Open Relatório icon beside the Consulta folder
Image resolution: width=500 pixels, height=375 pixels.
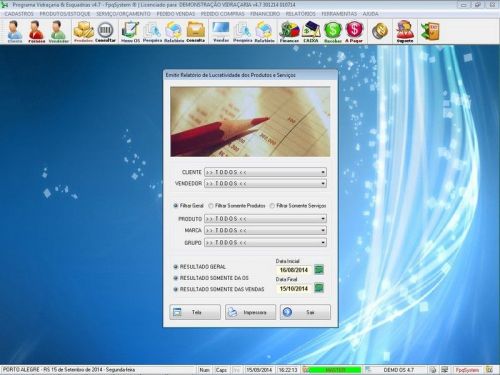click(x=174, y=32)
